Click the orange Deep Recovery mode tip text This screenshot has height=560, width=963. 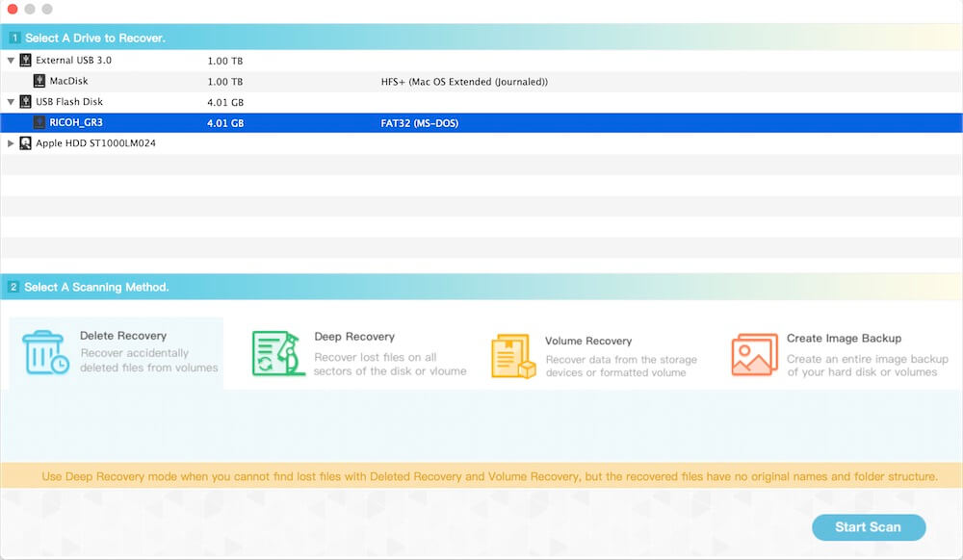(x=489, y=476)
